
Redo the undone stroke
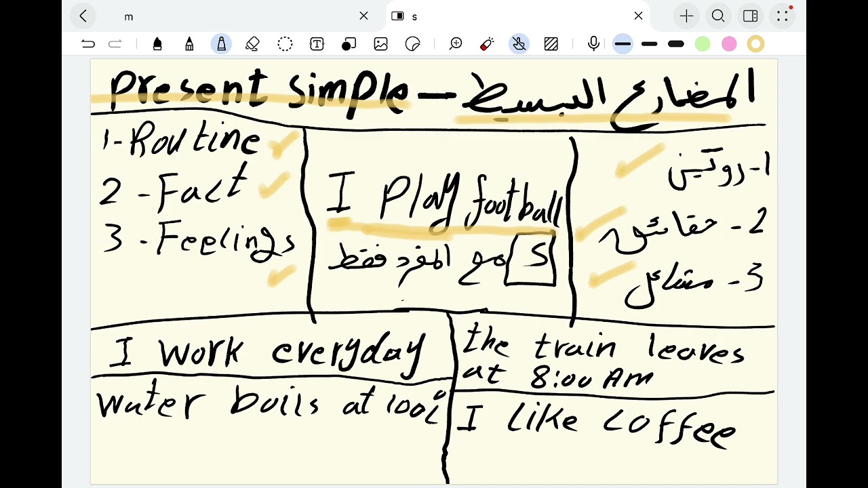[x=115, y=44]
